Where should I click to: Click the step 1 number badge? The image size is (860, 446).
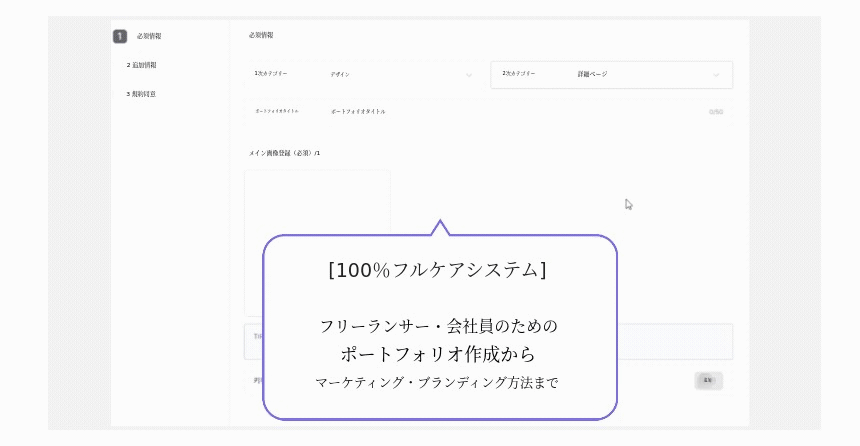click(x=120, y=36)
